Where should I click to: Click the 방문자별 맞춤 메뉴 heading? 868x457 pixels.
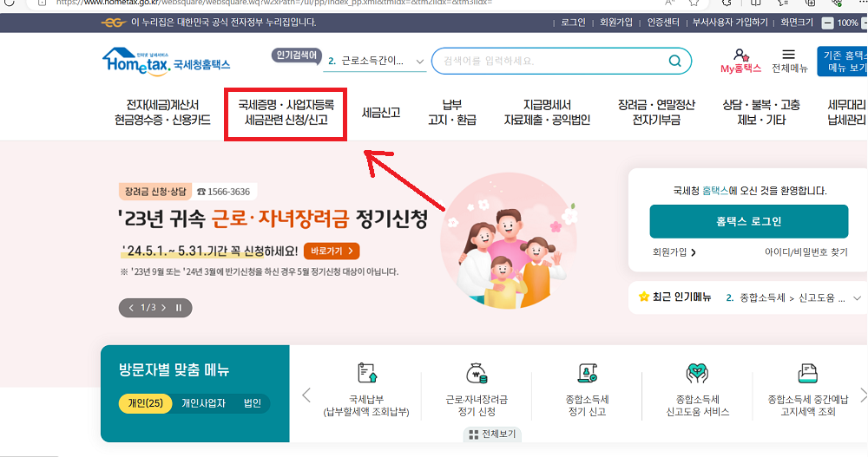coord(174,370)
